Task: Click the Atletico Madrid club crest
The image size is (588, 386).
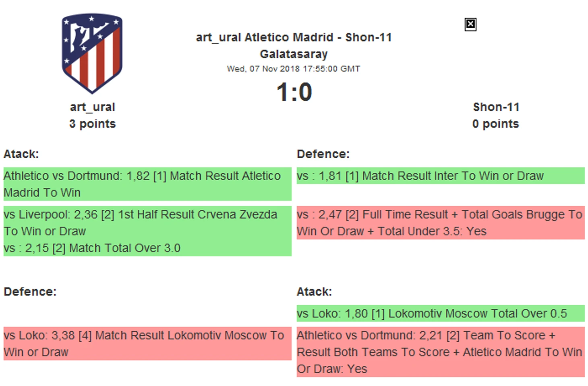Action: [92, 54]
